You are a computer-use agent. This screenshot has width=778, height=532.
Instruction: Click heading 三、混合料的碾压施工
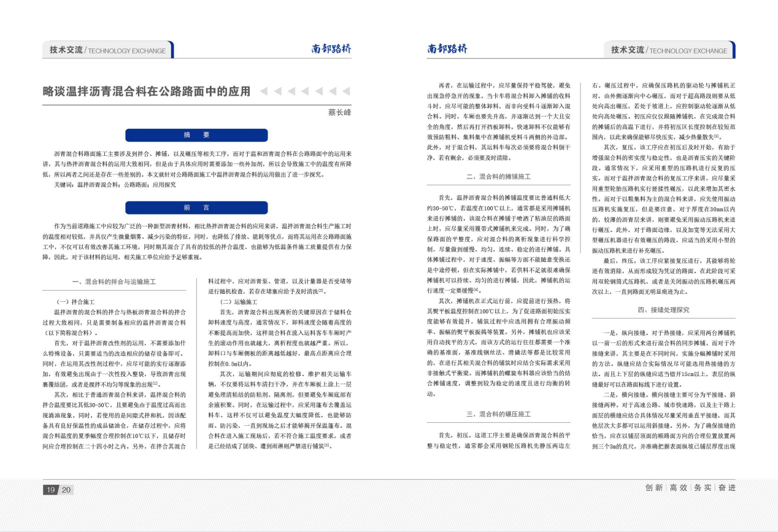coord(498,414)
